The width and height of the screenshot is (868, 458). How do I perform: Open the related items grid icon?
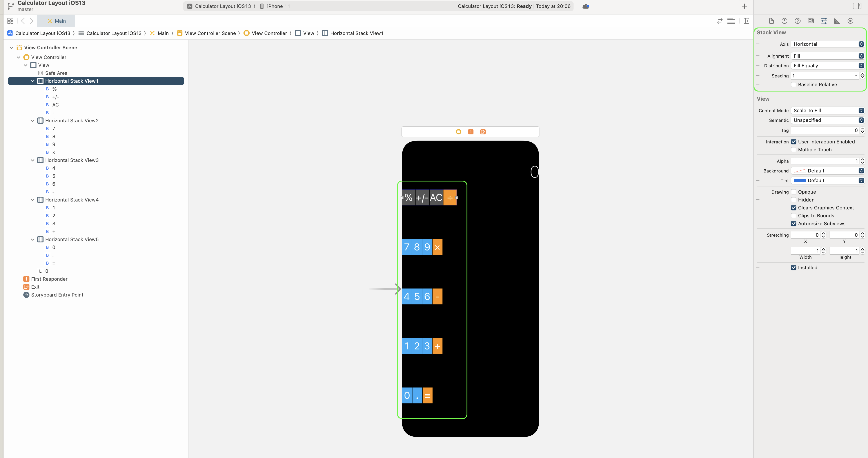[10, 21]
